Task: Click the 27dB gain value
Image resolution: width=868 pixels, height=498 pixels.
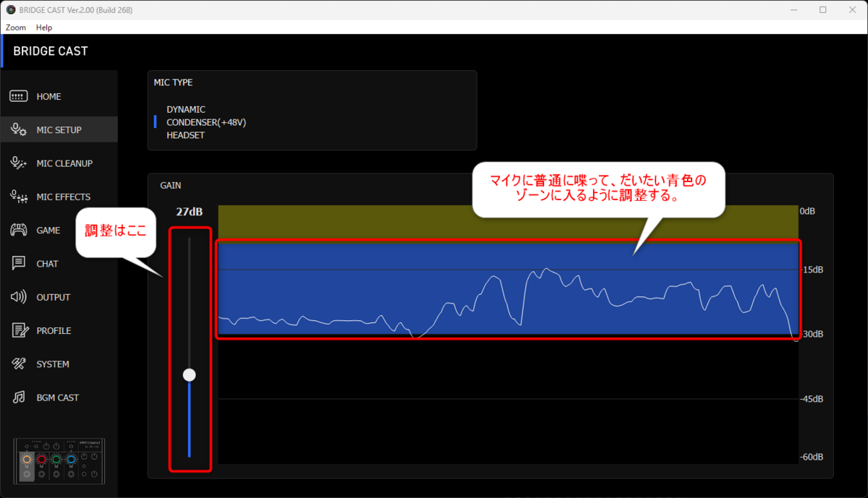Action: tap(189, 212)
